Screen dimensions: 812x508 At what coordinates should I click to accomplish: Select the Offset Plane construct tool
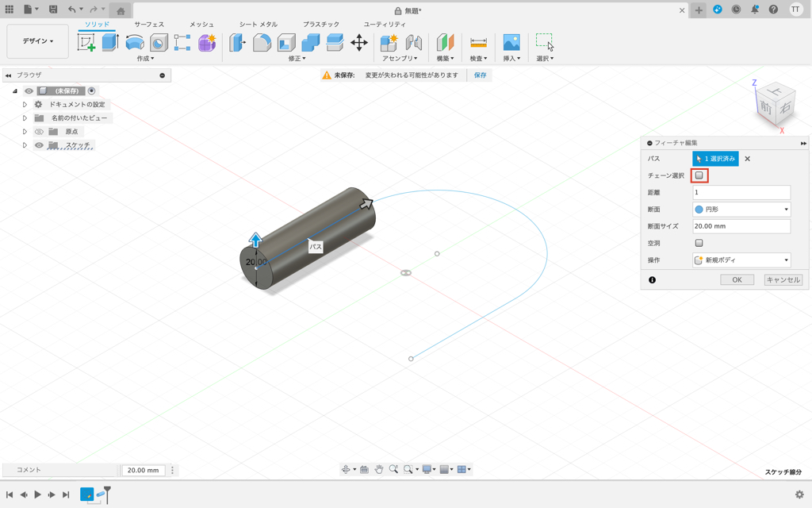[x=445, y=43]
